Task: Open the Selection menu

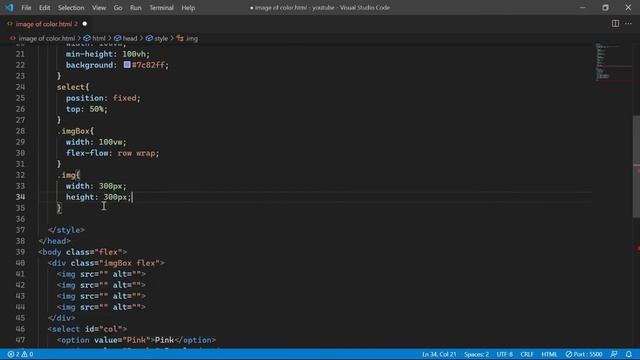Action: tap(71, 8)
